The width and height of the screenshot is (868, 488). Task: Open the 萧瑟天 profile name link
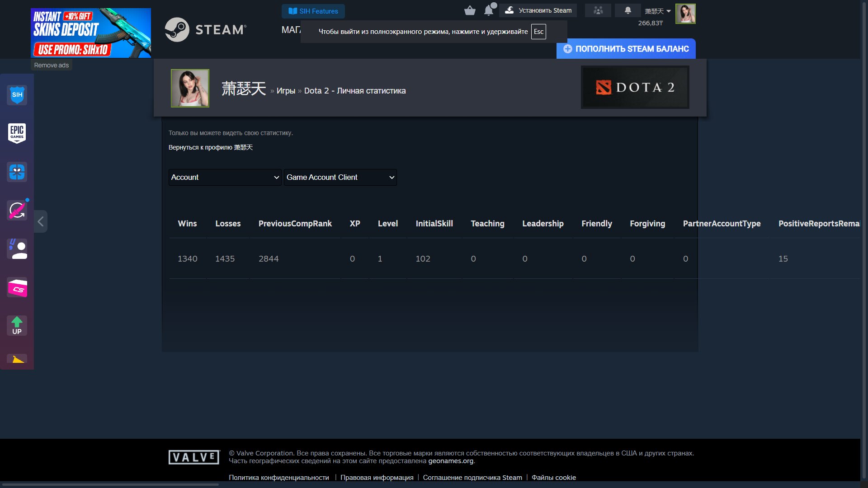point(244,89)
